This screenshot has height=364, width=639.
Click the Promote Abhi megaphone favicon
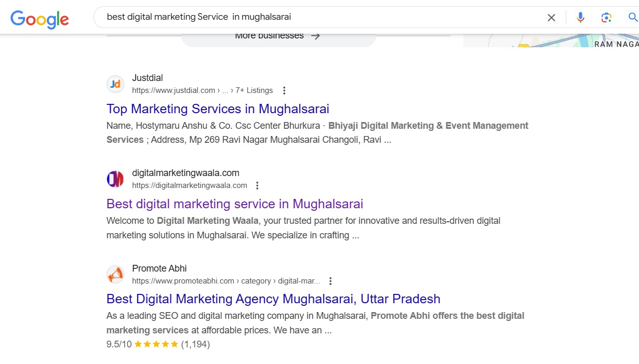click(x=115, y=275)
